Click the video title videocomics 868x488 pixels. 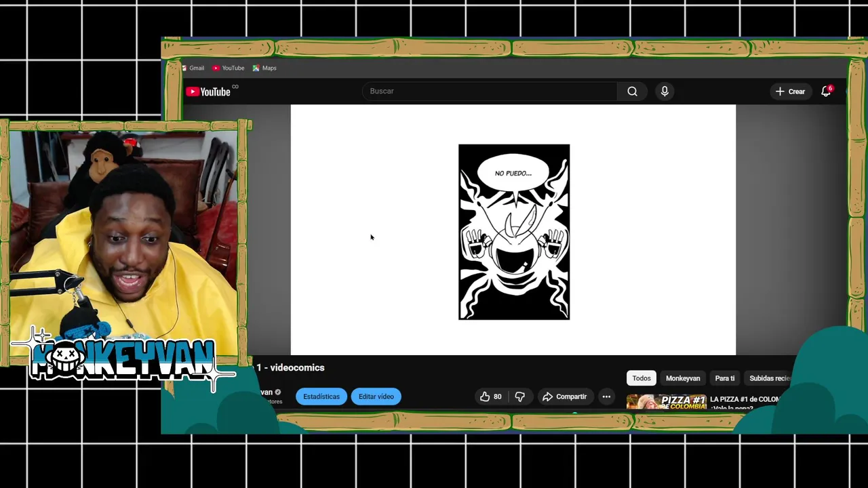point(290,367)
